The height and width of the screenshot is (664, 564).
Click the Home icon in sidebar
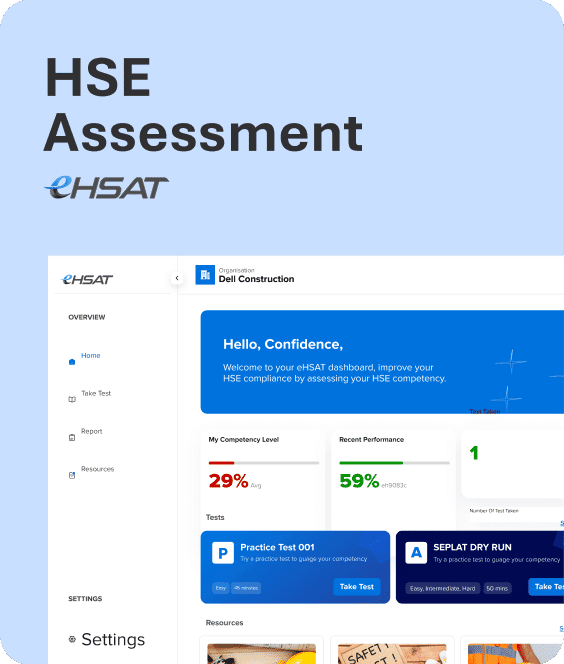[72, 362]
